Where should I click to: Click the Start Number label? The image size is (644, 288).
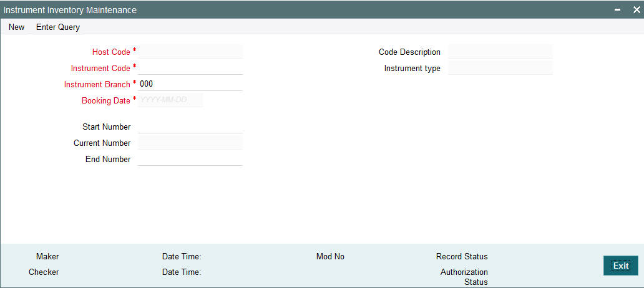click(x=106, y=127)
